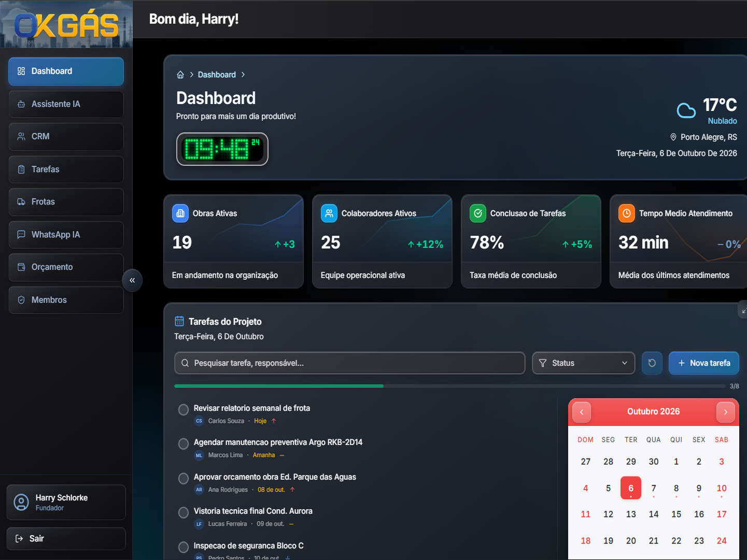Open Membros in the sidebar
The height and width of the screenshot is (560, 747).
(x=66, y=300)
